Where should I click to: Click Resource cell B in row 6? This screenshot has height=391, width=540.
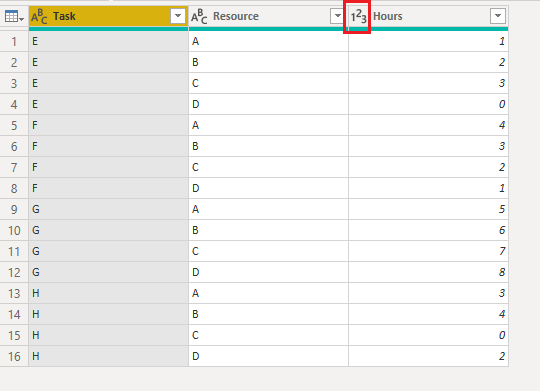268,146
